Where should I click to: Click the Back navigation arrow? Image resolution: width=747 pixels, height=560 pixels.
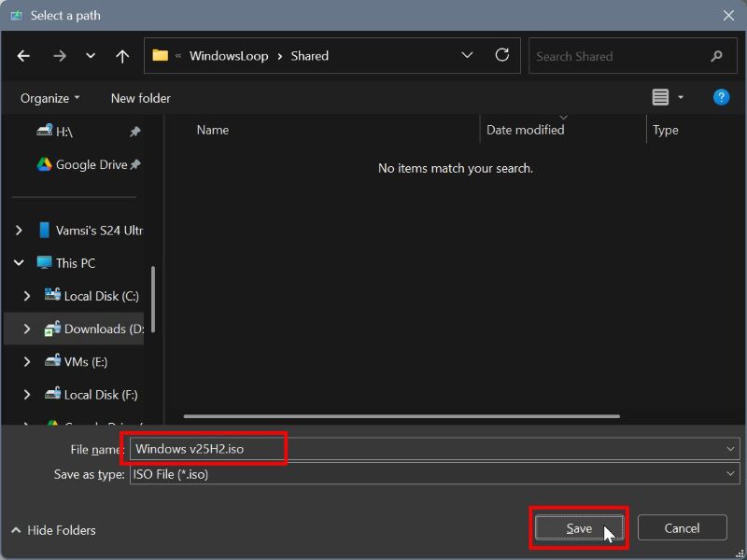23,56
